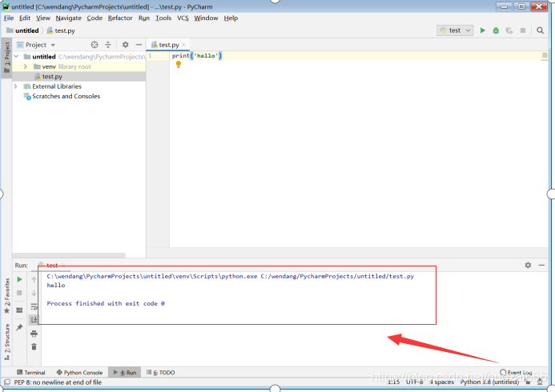
Task: Open the Code menu
Action: pos(95,18)
